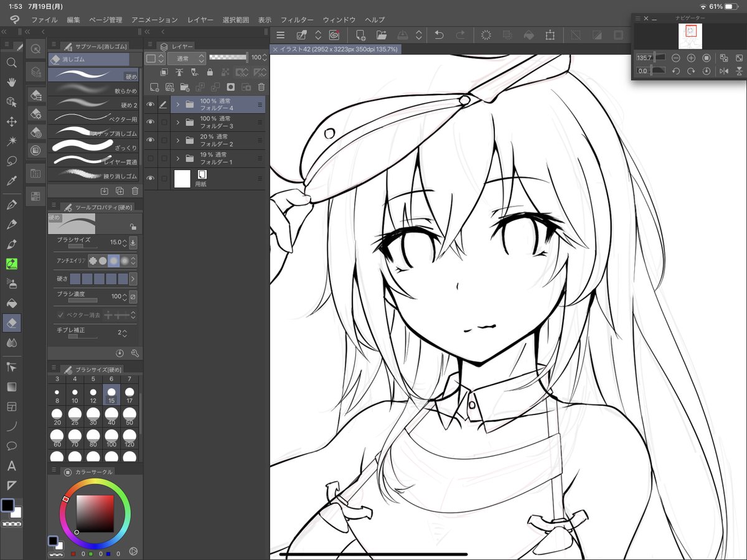Click the new raster layer icon
Viewport: 747px width, 560px height.
[154, 87]
